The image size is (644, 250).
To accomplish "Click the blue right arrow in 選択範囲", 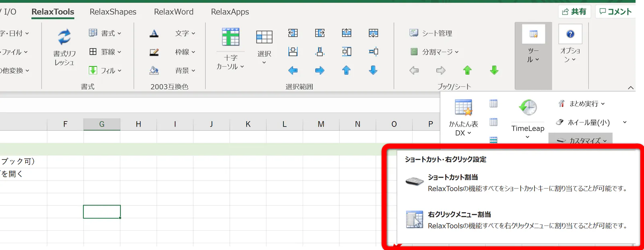I will tap(320, 70).
